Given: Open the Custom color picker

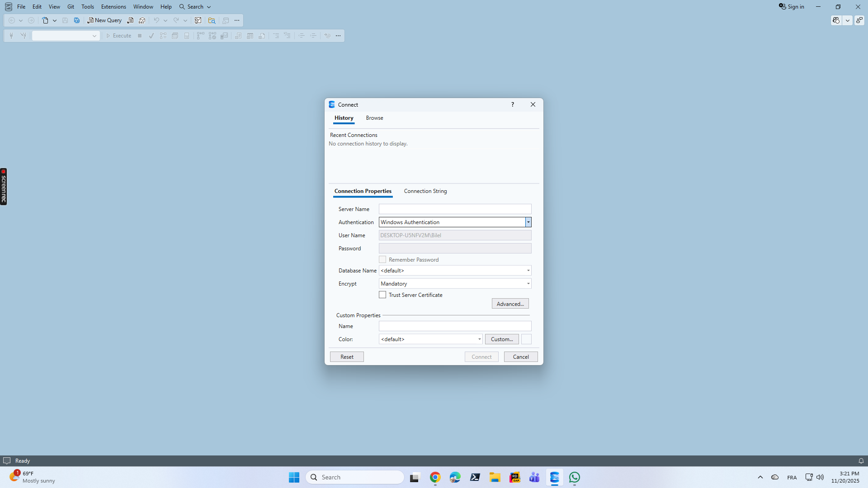Looking at the screenshot, I should coord(501,339).
